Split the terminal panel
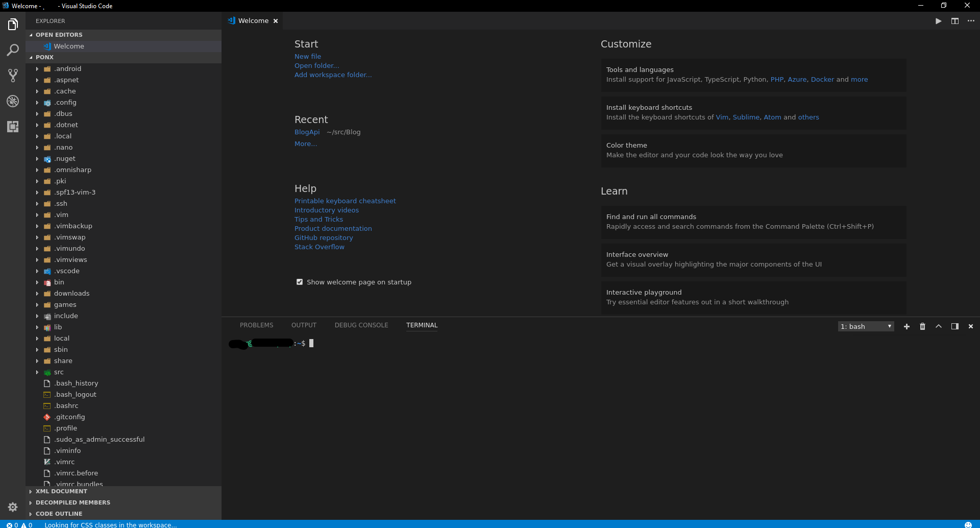 [954, 326]
